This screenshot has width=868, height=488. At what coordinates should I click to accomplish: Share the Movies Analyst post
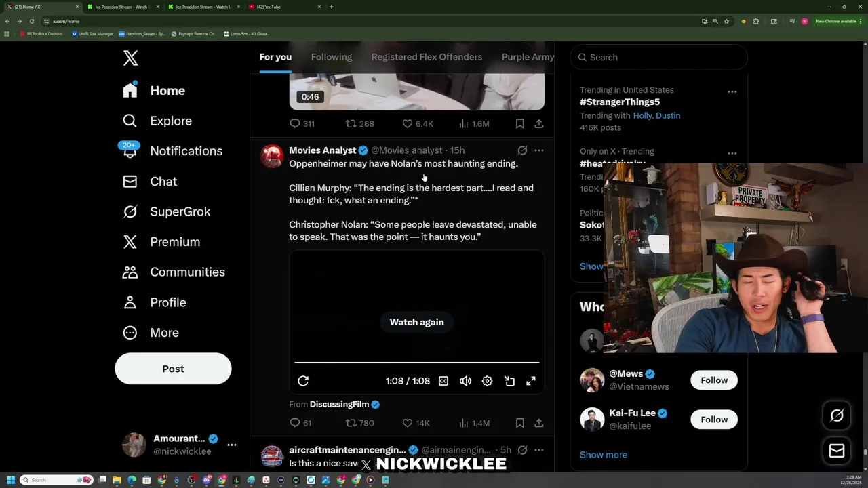click(538, 423)
